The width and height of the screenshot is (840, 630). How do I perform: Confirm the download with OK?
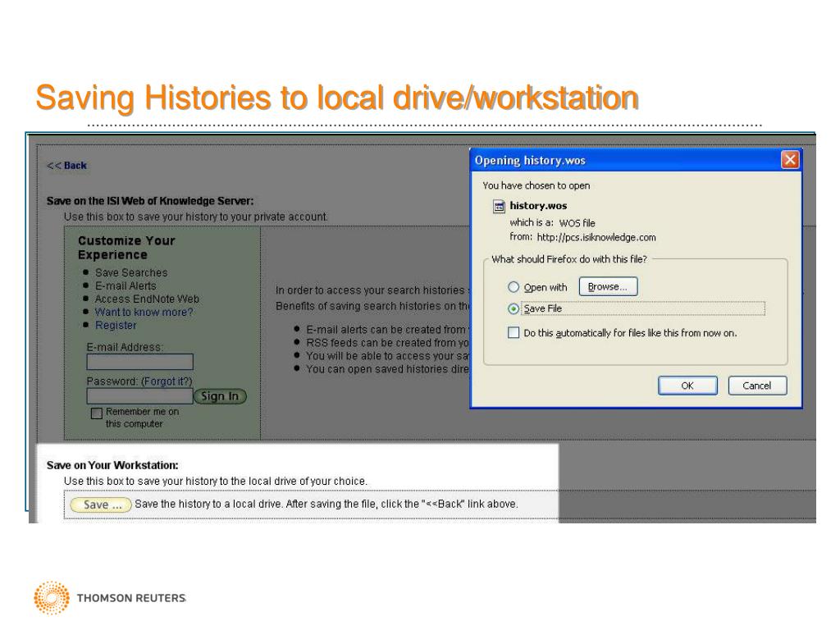(687, 386)
